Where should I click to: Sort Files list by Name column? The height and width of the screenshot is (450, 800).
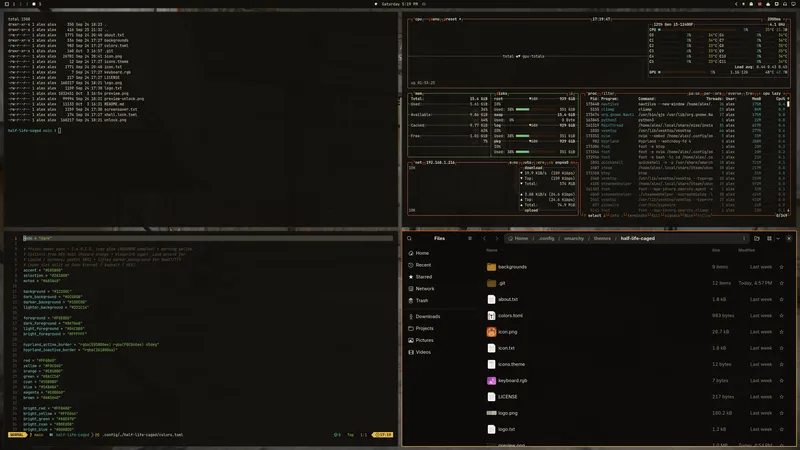[492, 251]
